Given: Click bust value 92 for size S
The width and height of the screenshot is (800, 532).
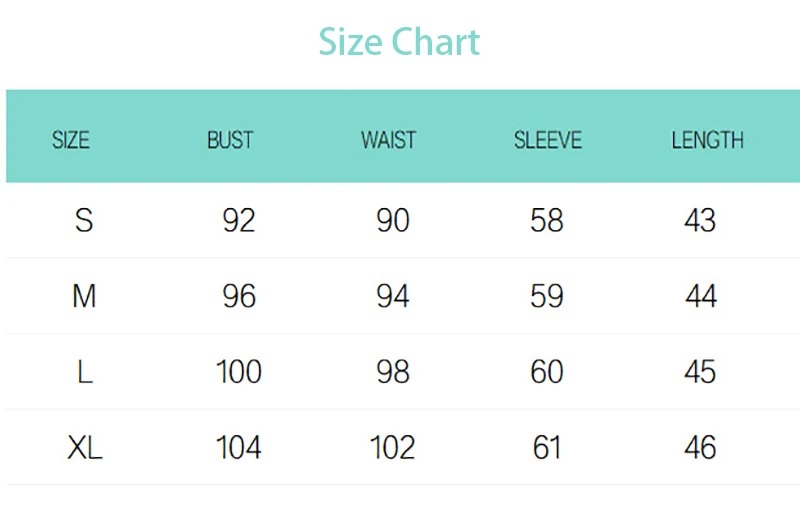Looking at the screenshot, I should coord(239,220).
